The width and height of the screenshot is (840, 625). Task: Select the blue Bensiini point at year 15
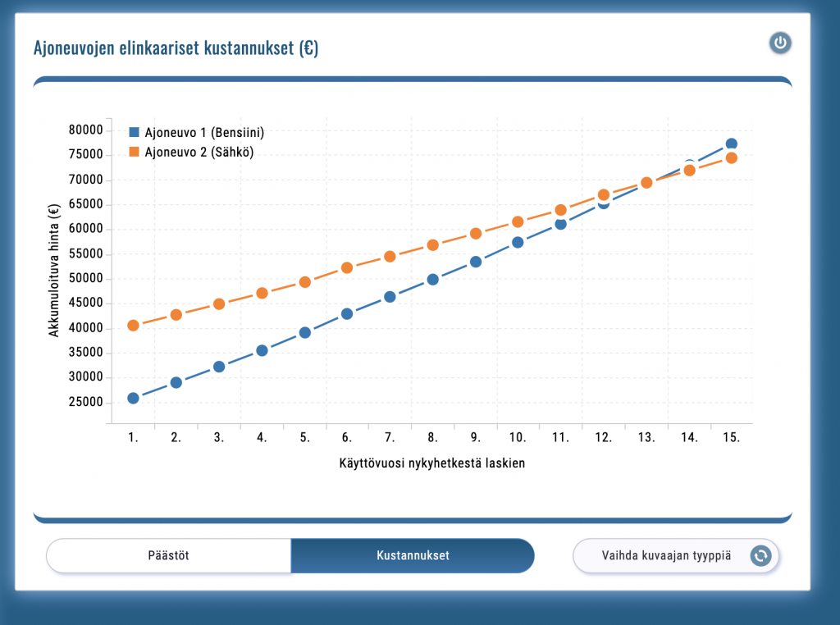coord(732,144)
